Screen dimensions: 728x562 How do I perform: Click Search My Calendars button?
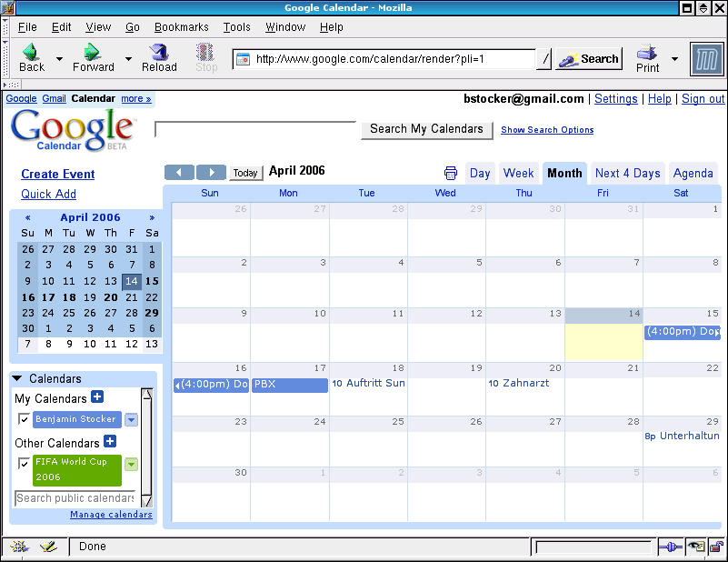click(x=426, y=129)
